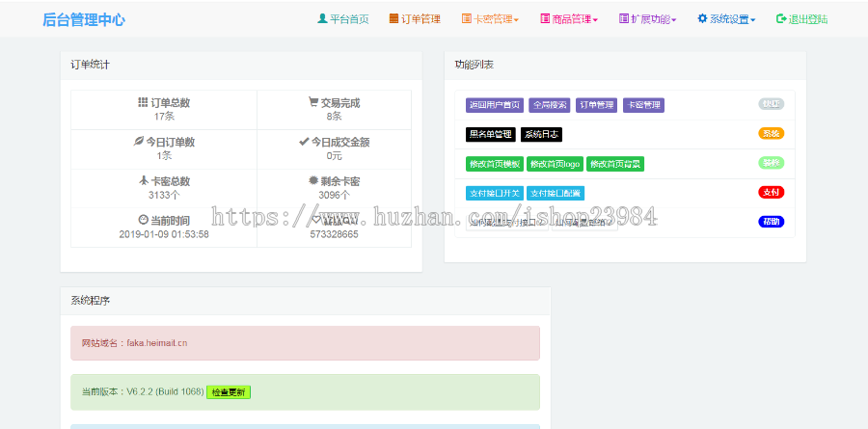
Task: Open 全局搜索 from the function list
Action: pos(549,105)
